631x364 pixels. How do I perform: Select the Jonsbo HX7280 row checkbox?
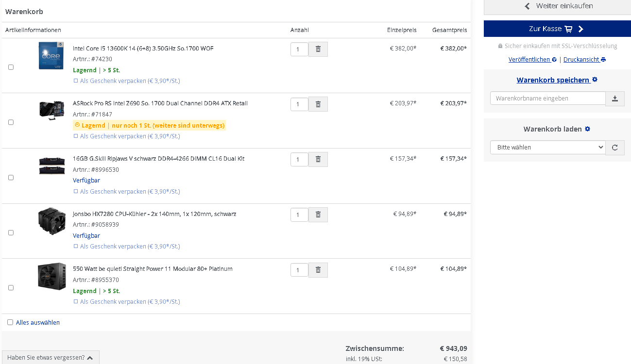(11, 232)
